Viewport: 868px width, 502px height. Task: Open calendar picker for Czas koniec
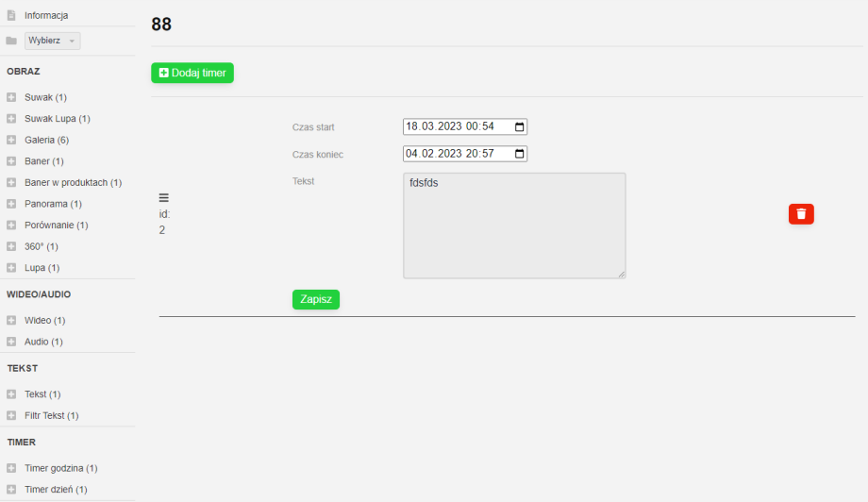[519, 153]
